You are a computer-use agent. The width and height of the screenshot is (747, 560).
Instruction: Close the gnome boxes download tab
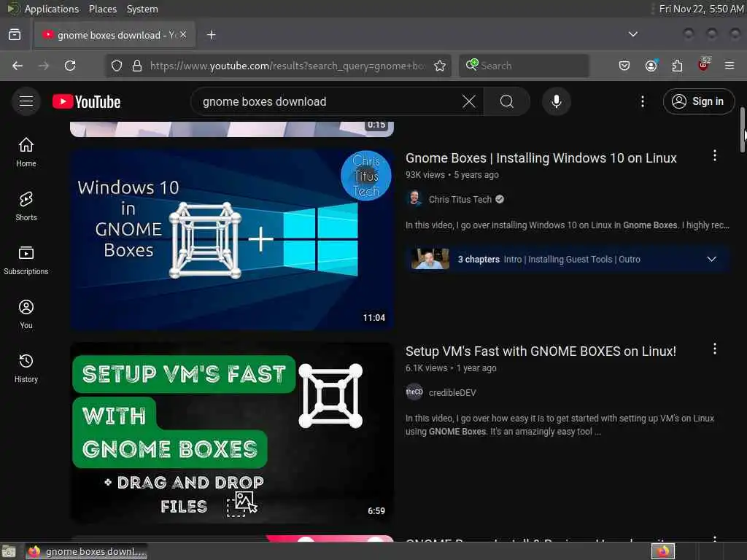coord(183,35)
